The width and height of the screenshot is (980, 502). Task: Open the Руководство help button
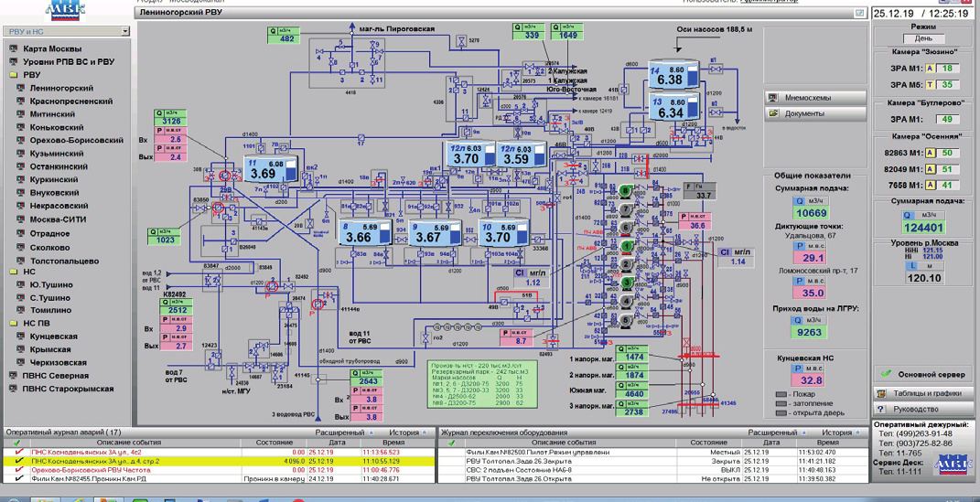coord(922,410)
